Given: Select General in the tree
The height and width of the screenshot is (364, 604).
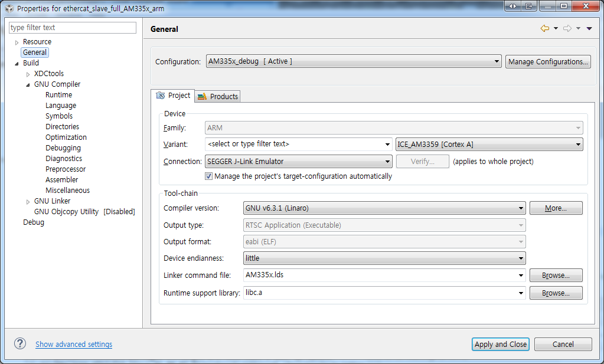Looking at the screenshot, I should 35,53.
